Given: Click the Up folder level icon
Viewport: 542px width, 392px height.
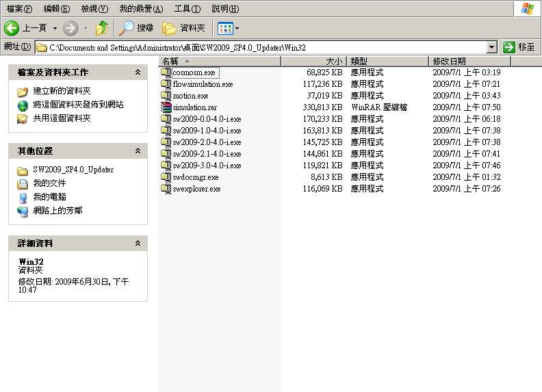Looking at the screenshot, I should pyautogui.click(x=101, y=28).
